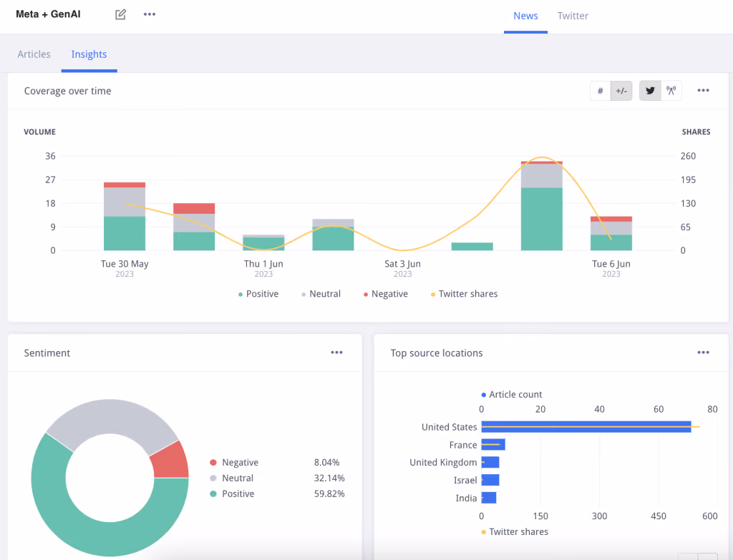The height and width of the screenshot is (560, 733).
Task: Select the Insights tab
Action: (89, 54)
